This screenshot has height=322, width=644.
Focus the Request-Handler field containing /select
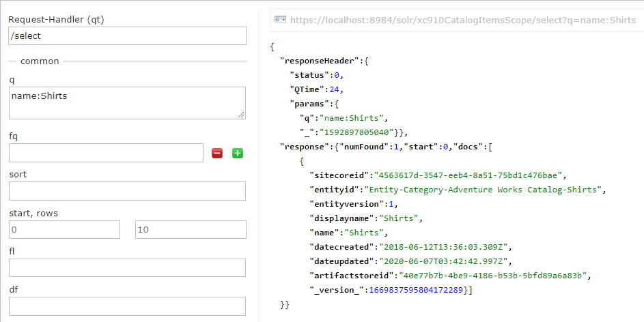(x=127, y=35)
